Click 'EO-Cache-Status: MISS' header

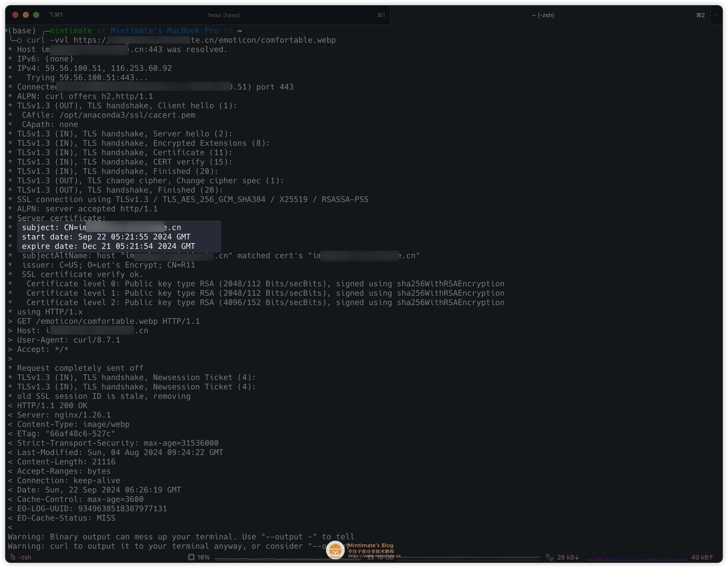(x=62, y=518)
